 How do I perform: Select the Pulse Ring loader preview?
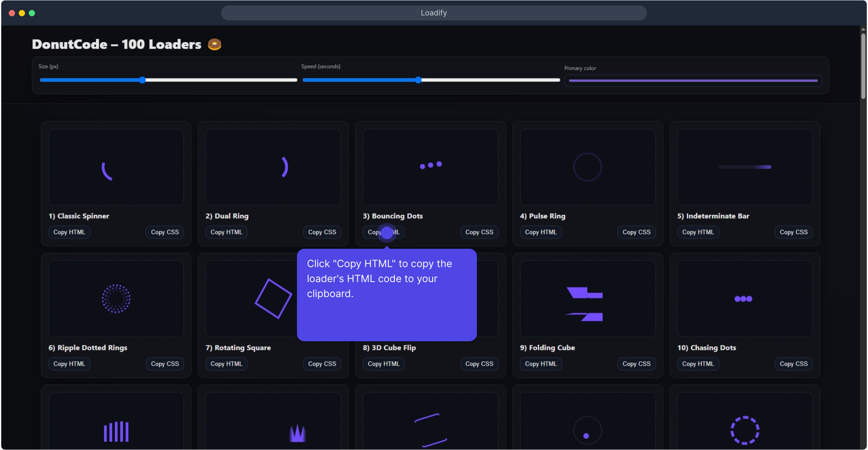pyautogui.click(x=587, y=167)
